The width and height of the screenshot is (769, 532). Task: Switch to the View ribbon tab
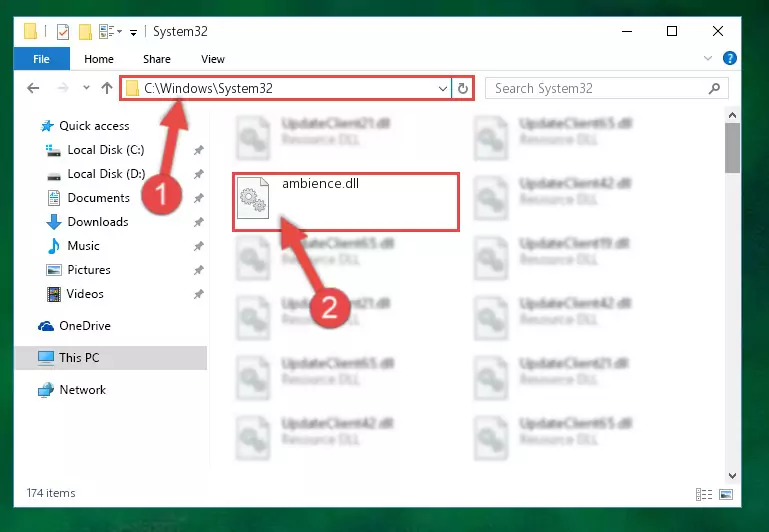[x=213, y=59]
